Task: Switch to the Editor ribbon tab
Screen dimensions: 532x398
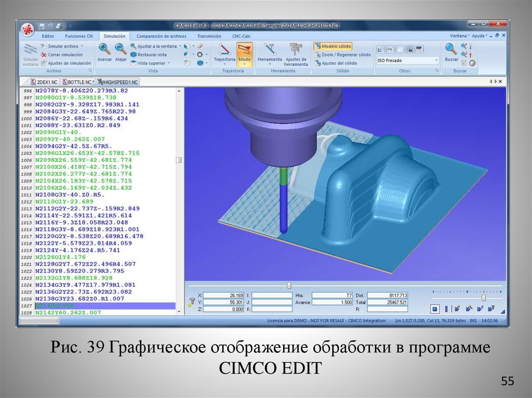Action: pos(48,36)
